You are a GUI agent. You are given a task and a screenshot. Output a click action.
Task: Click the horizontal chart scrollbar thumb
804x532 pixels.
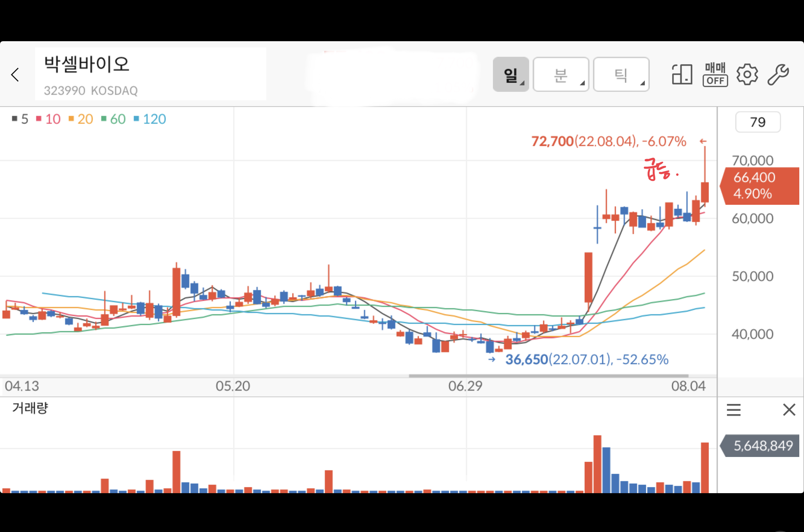click(549, 376)
